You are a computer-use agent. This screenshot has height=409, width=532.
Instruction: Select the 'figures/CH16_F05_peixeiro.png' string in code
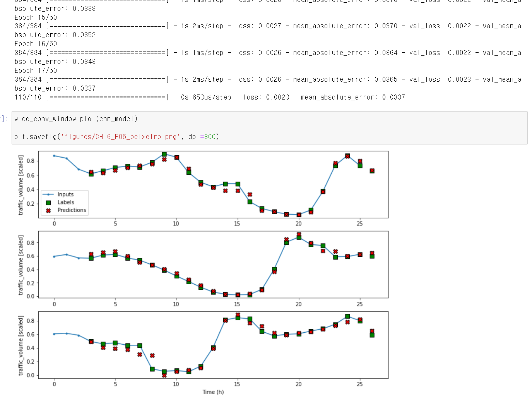pyautogui.click(x=120, y=137)
